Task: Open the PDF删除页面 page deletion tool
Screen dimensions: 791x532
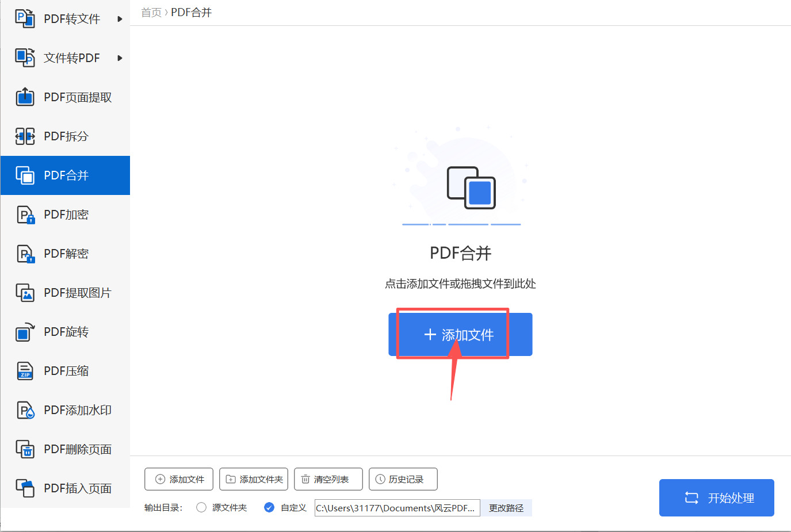Action: (x=65, y=449)
